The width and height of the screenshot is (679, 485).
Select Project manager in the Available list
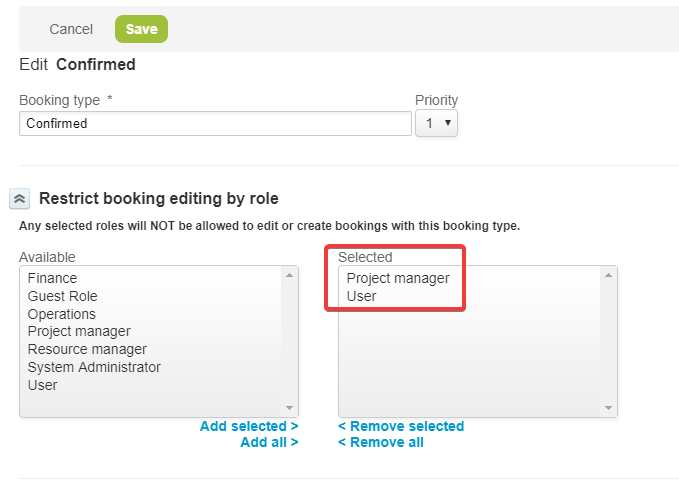pyautogui.click(x=79, y=331)
